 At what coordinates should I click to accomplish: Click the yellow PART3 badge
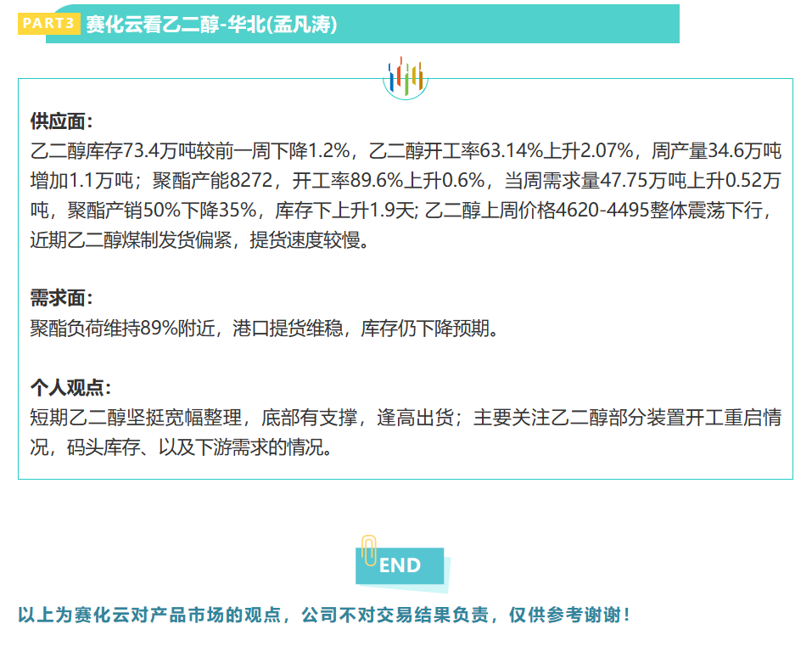click(x=48, y=24)
